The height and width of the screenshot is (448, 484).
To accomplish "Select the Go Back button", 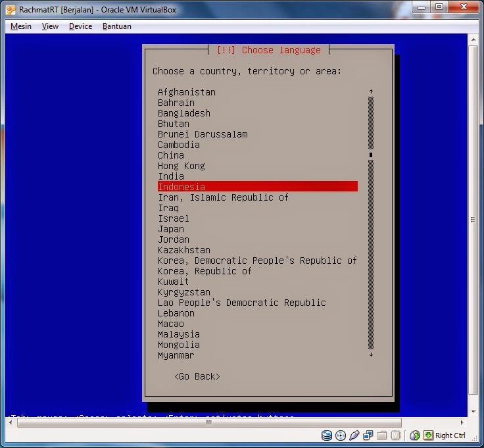I will point(197,376).
